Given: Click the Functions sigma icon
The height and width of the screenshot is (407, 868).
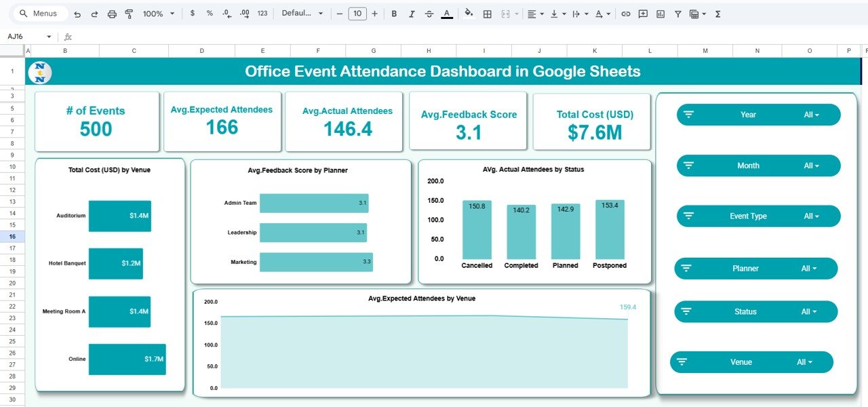Looking at the screenshot, I should click(717, 14).
